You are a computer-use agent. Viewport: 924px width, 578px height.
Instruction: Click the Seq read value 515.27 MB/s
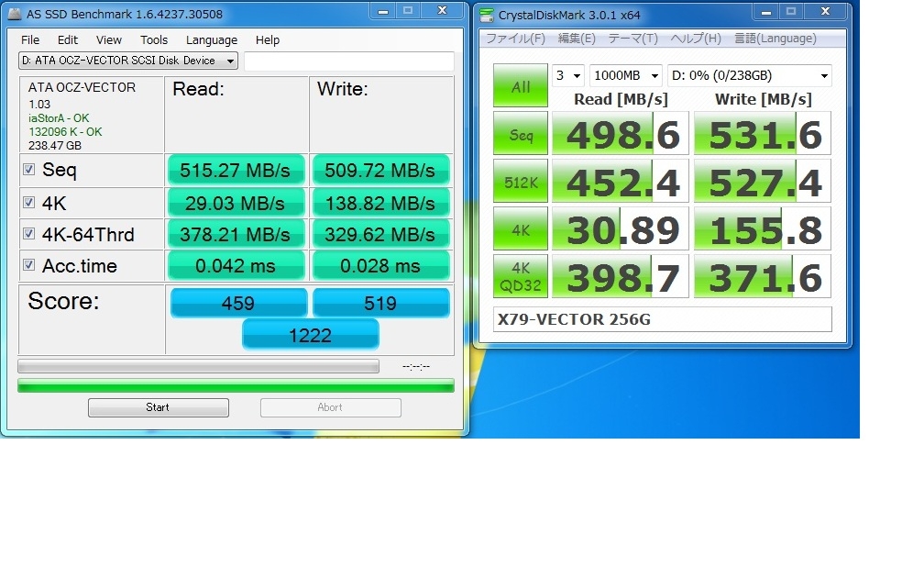coord(236,171)
